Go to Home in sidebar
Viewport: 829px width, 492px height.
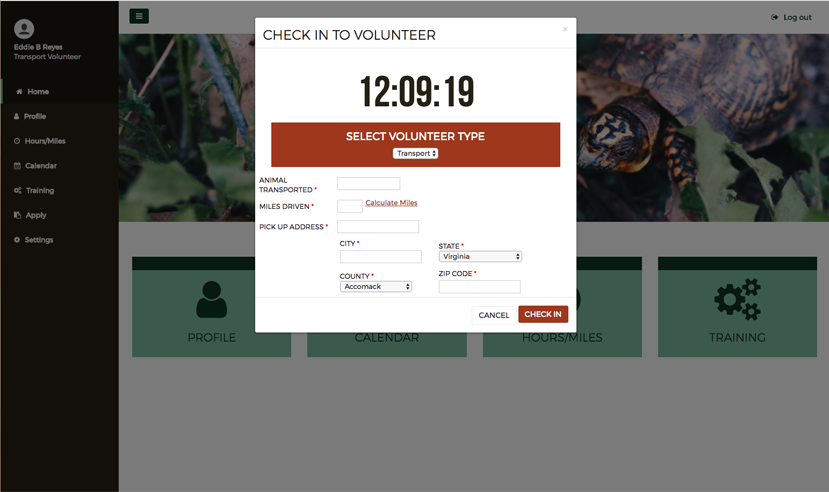coord(38,91)
